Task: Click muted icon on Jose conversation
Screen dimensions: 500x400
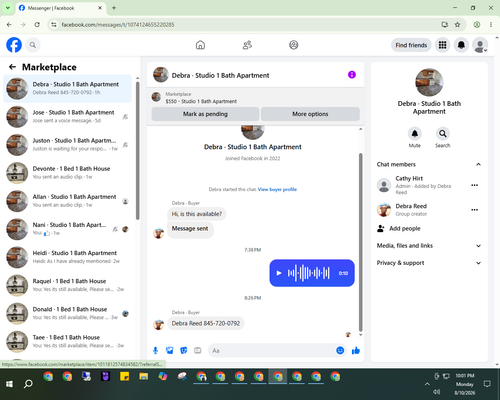Action: 125,117
